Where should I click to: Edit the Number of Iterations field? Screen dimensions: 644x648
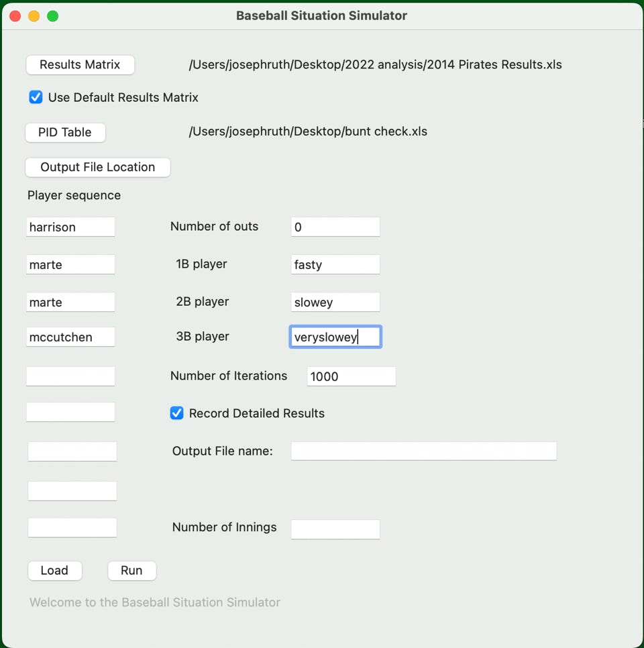point(352,376)
